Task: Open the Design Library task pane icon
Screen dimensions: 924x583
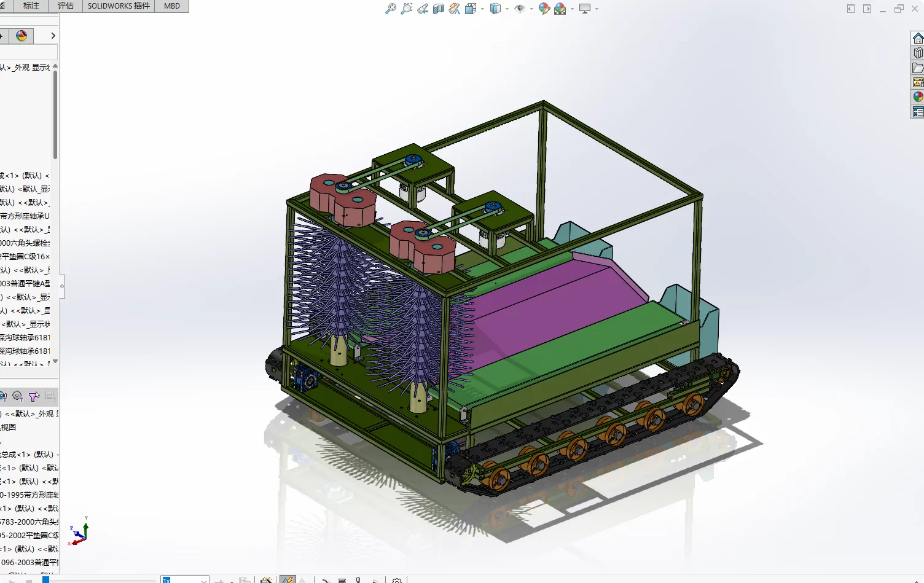Action: (918, 53)
